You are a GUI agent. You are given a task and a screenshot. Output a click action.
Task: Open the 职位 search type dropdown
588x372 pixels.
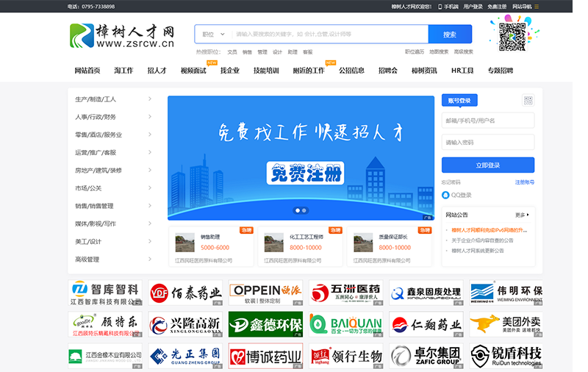tap(213, 34)
